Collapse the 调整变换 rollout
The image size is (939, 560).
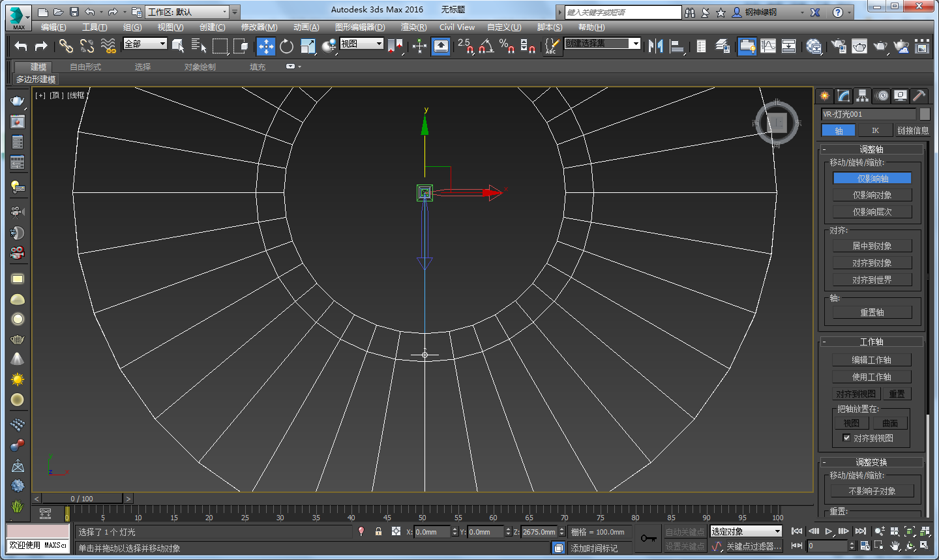point(871,462)
